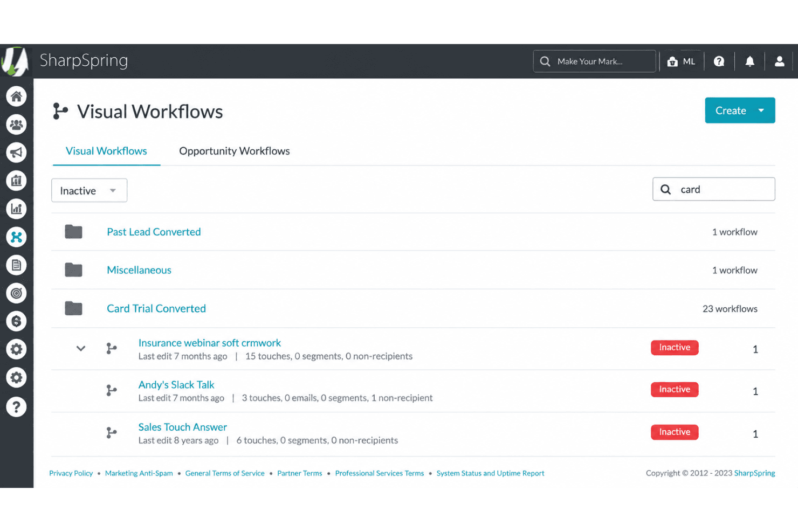
Task: Focus the Make Your Mark search field
Action: (x=595, y=61)
